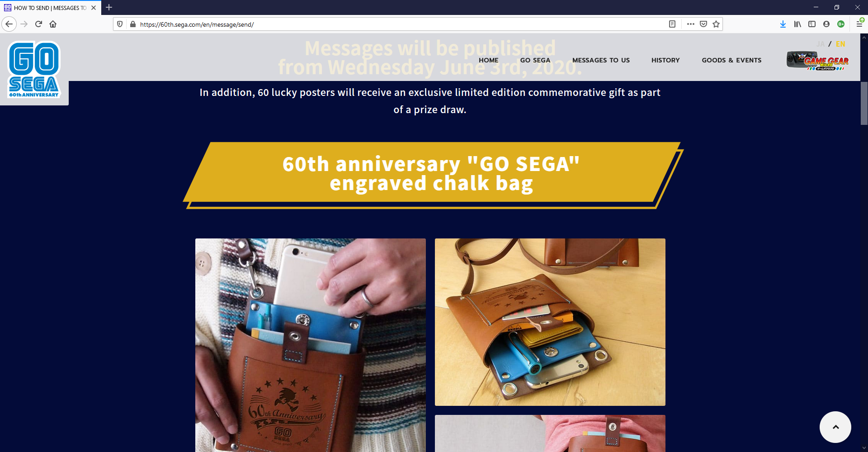Screen dimensions: 868x452
Task: View site tracking protection shield info
Action: click(x=120, y=24)
